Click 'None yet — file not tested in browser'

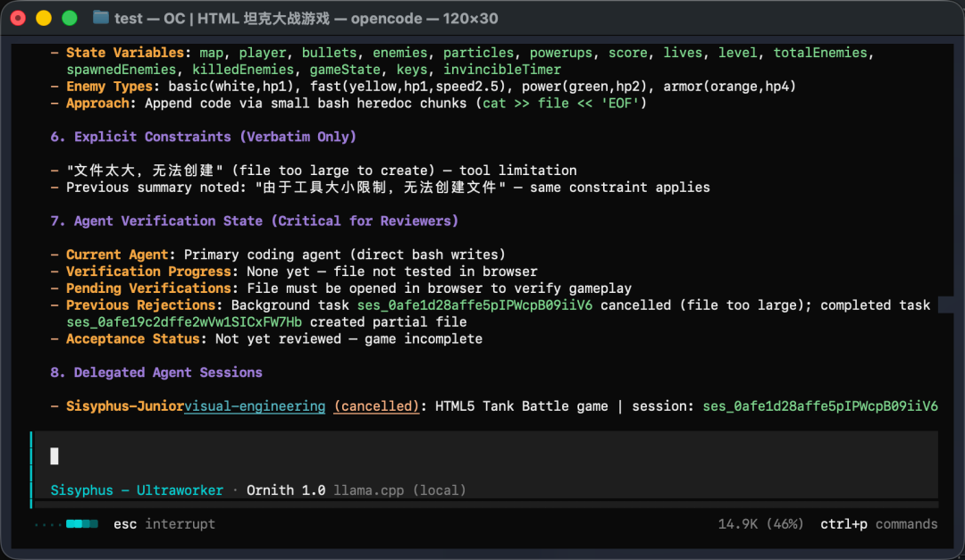[x=392, y=272]
